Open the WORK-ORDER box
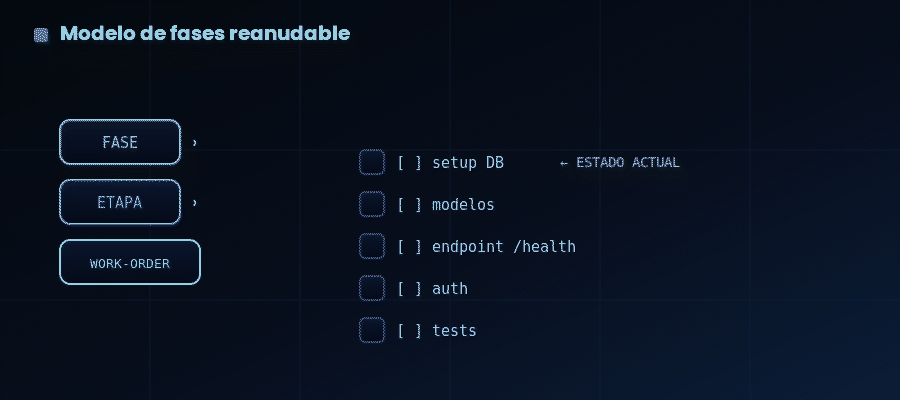This screenshot has height=400, width=900. (130, 262)
